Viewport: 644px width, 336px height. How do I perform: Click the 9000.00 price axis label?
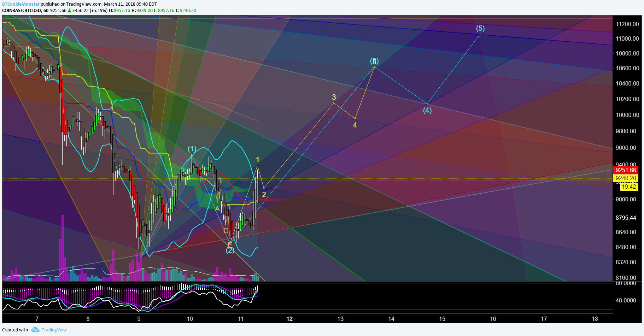[x=626, y=199]
